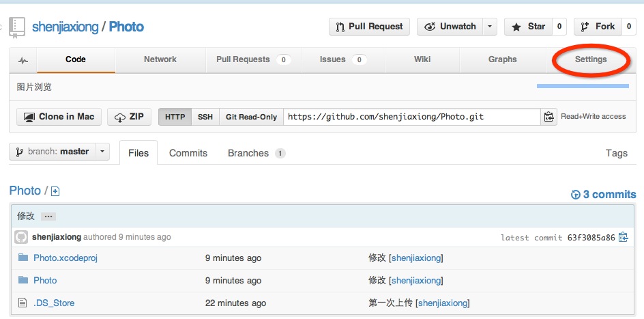Open the Issues tab

[343, 60]
